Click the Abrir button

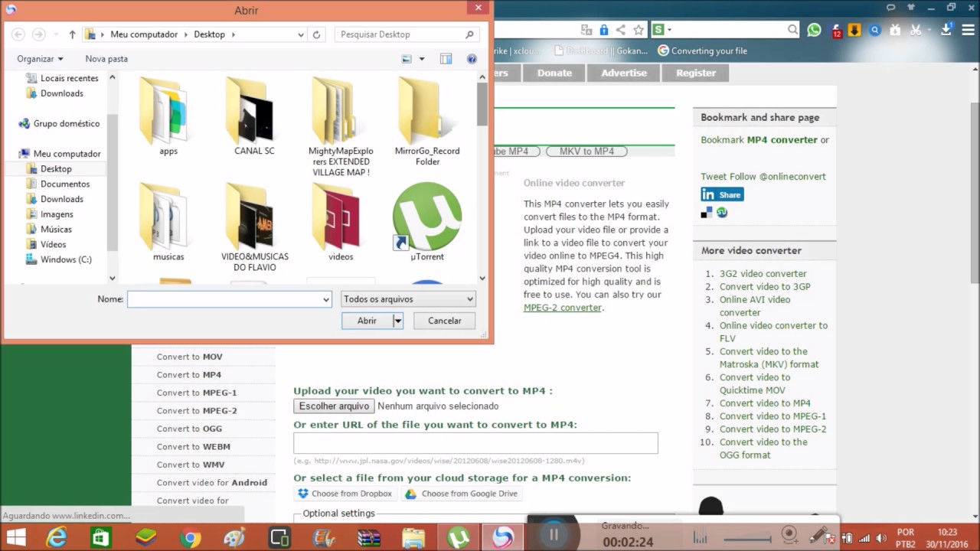click(x=367, y=321)
